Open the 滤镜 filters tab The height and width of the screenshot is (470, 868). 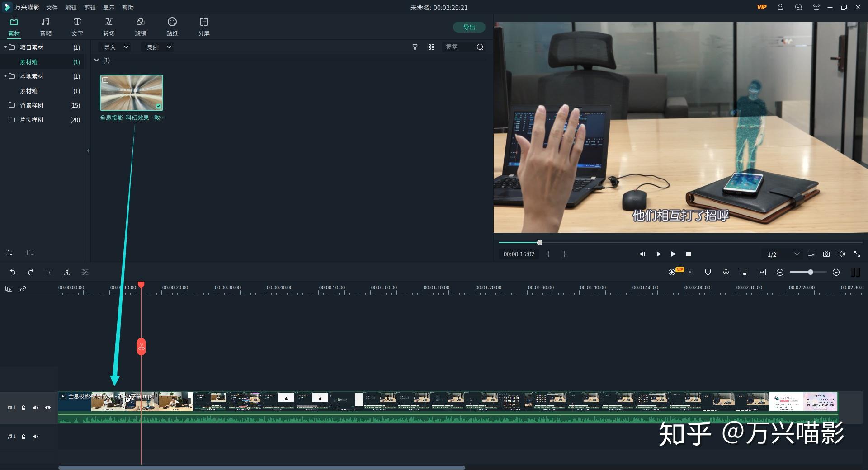coord(141,27)
